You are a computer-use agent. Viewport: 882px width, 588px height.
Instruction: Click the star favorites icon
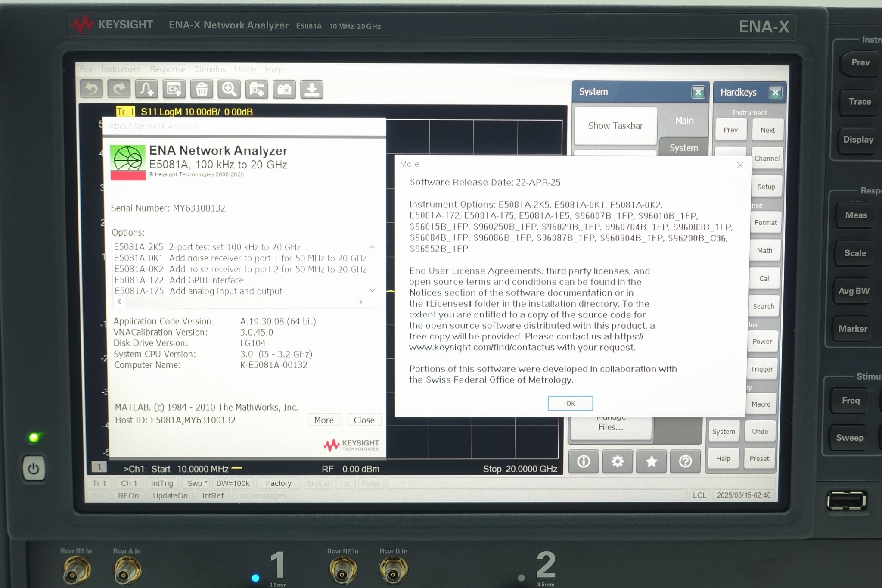651,461
